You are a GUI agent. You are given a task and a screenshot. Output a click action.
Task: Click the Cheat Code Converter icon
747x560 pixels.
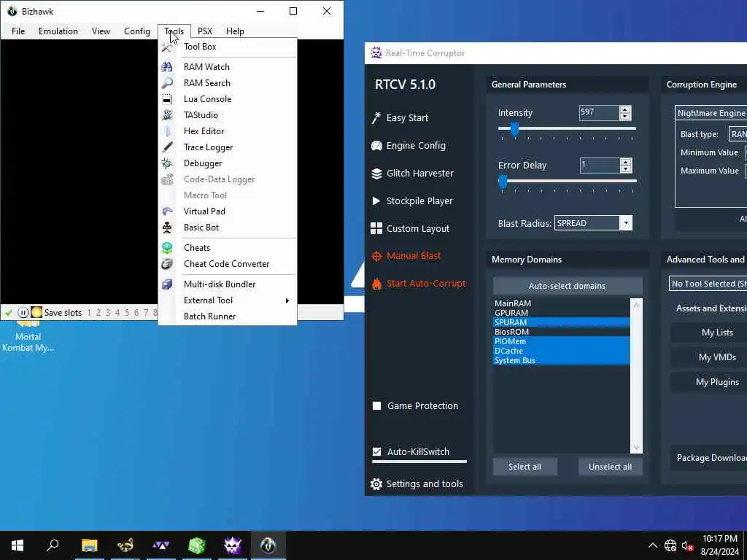[x=167, y=264]
